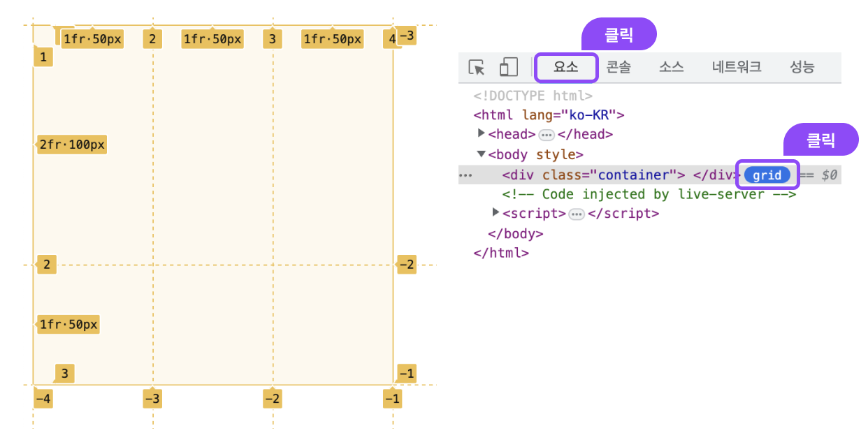Click the -2 line label at the right edge
Viewport: 868px width, 435px height.
[x=407, y=265]
